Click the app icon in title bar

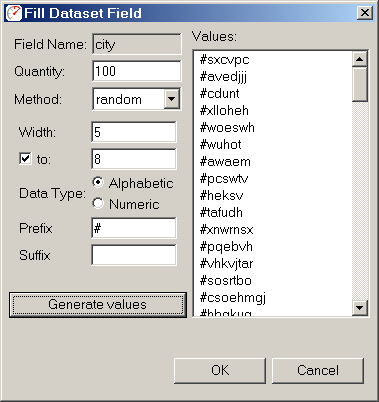[x=14, y=13]
